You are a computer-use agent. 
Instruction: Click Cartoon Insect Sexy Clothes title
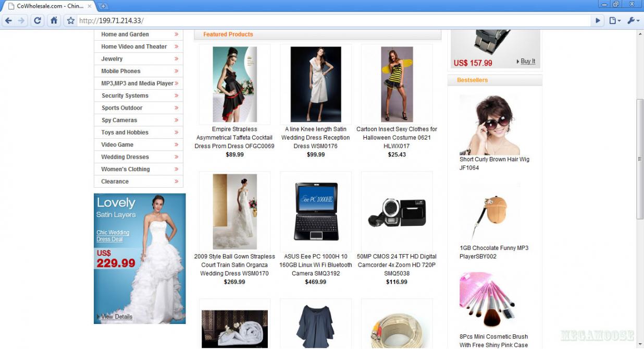coord(397,138)
